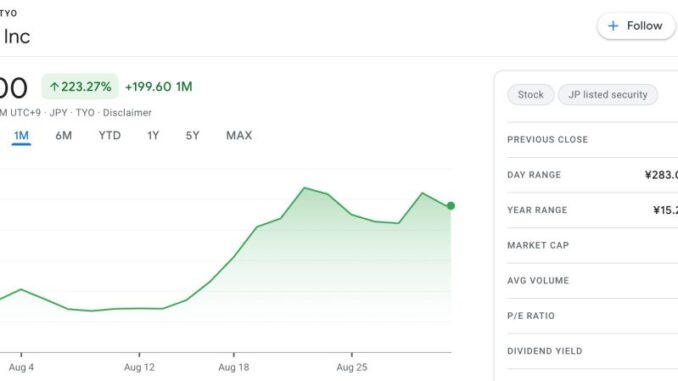This screenshot has width=678, height=381.
Task: Click the Aug 25 date axis label
Action: 352,367
